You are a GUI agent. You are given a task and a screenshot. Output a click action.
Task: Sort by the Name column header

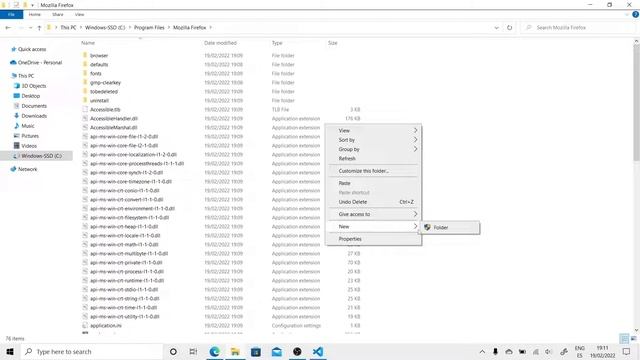[88, 43]
